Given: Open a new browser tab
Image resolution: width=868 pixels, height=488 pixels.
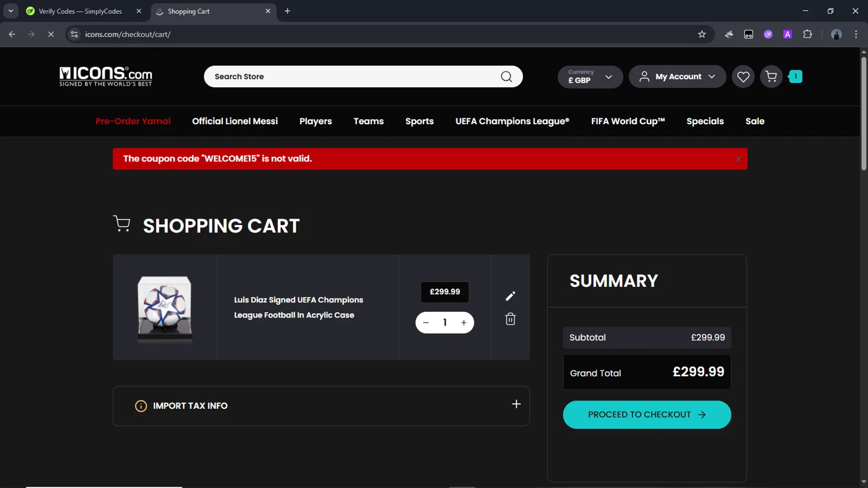Looking at the screenshot, I should [288, 11].
